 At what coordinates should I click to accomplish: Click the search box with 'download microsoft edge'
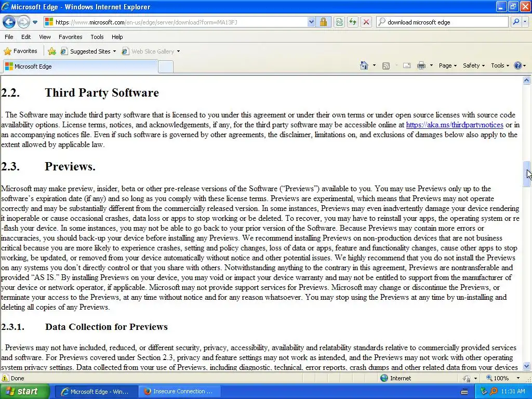pyautogui.click(x=442, y=22)
